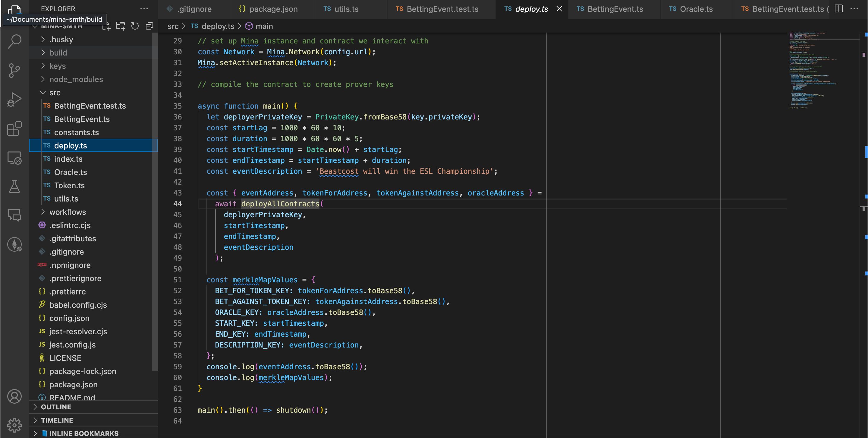Viewport: 868px width, 438px height.
Task: Click the src breadcrumb segment
Action: (x=173, y=26)
